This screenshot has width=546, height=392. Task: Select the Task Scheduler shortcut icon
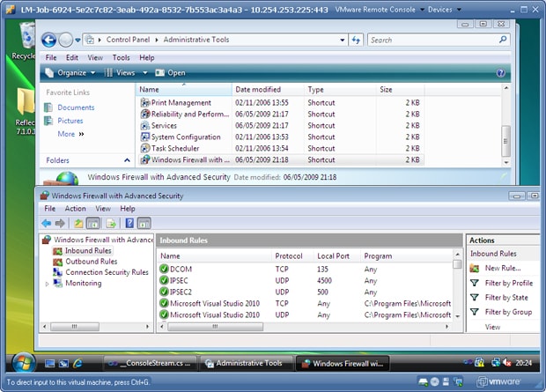tap(144, 148)
